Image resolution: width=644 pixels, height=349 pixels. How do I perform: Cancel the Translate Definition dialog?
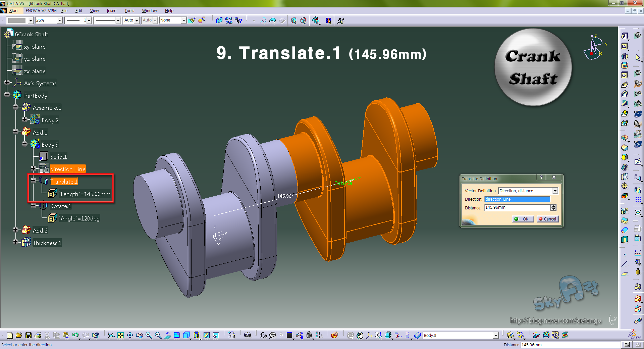[547, 219]
